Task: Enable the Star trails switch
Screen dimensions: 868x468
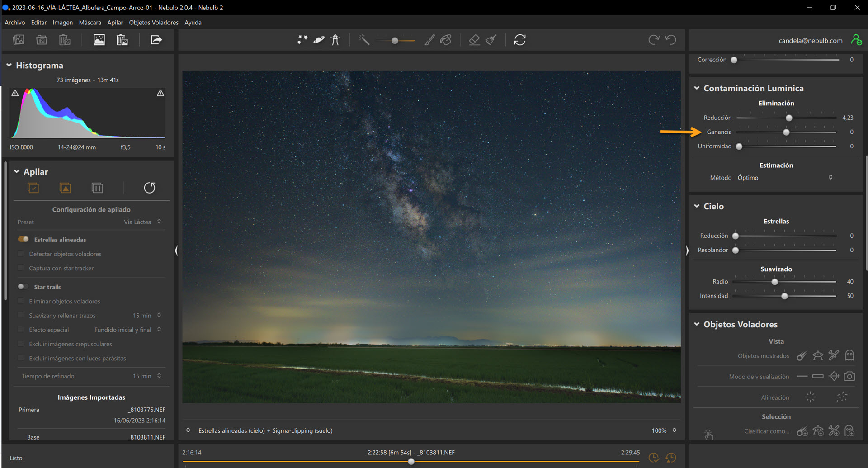Action: (x=24, y=287)
